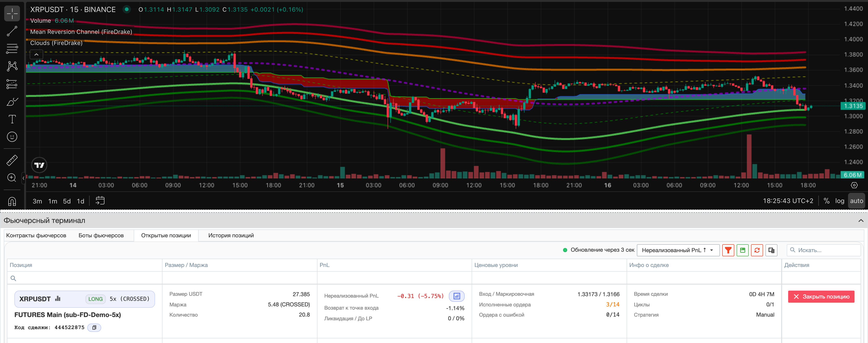Toggle percent scale mode

826,201
